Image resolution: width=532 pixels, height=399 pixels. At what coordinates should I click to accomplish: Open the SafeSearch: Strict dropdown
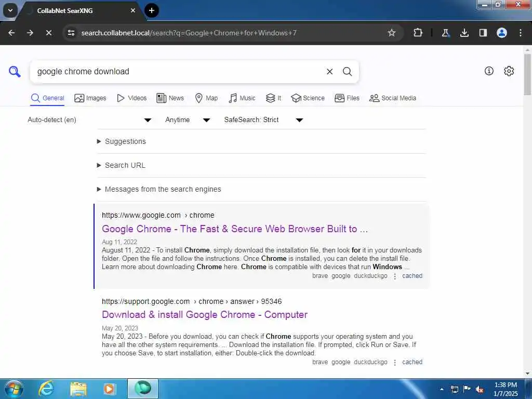coord(263,120)
